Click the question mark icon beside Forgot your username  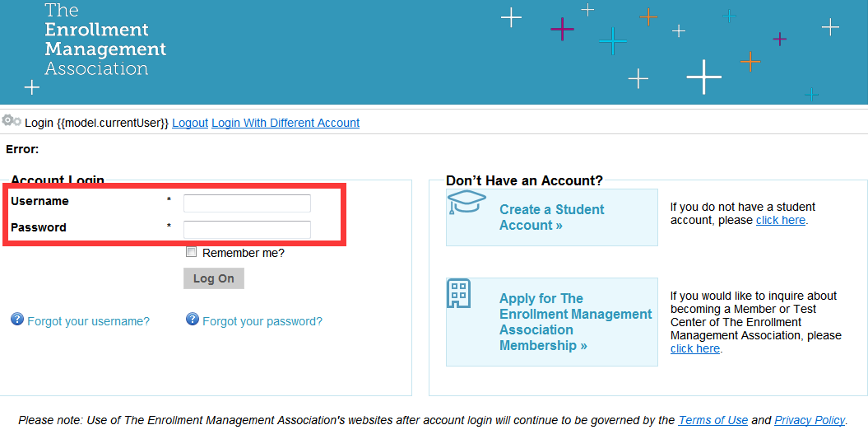(x=17, y=320)
